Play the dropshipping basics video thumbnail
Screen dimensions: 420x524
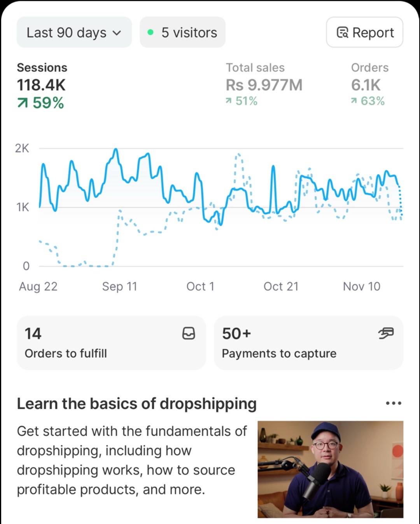(x=330, y=469)
